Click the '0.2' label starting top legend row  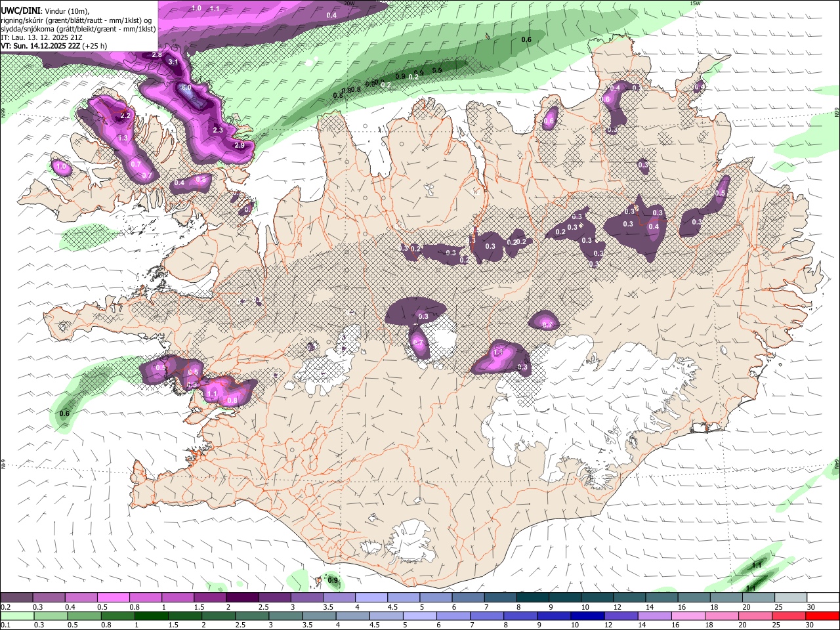click(6, 607)
